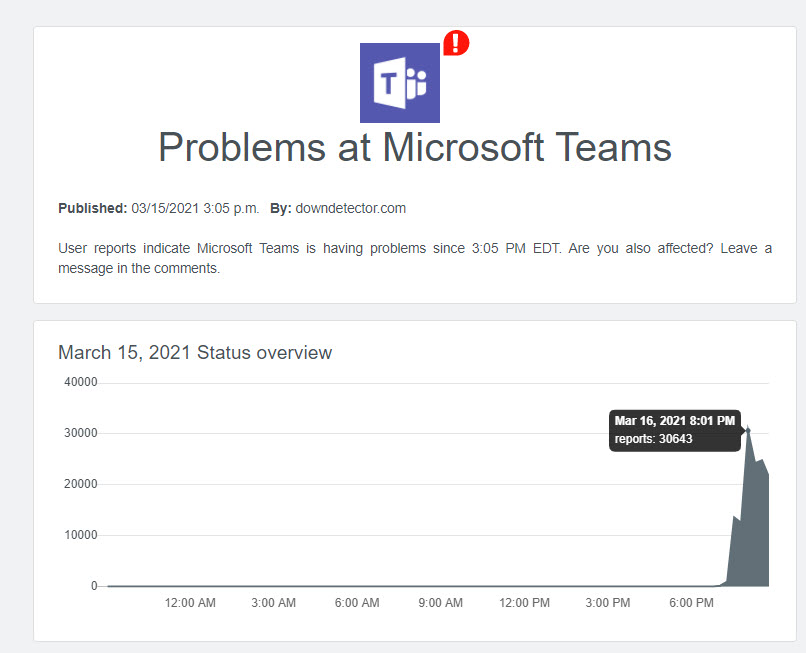Image resolution: width=806 pixels, height=653 pixels.
Task: Click the 'downdetector.com' author text
Action: tap(351, 208)
